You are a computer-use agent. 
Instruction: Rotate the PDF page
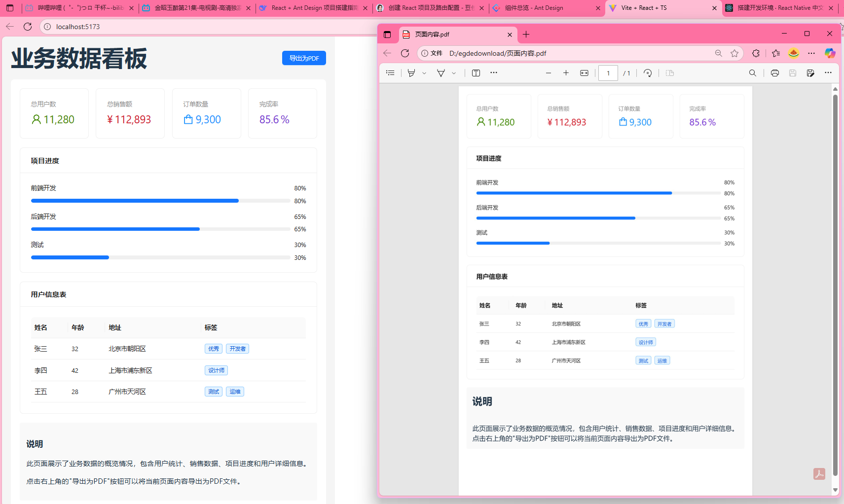[648, 73]
